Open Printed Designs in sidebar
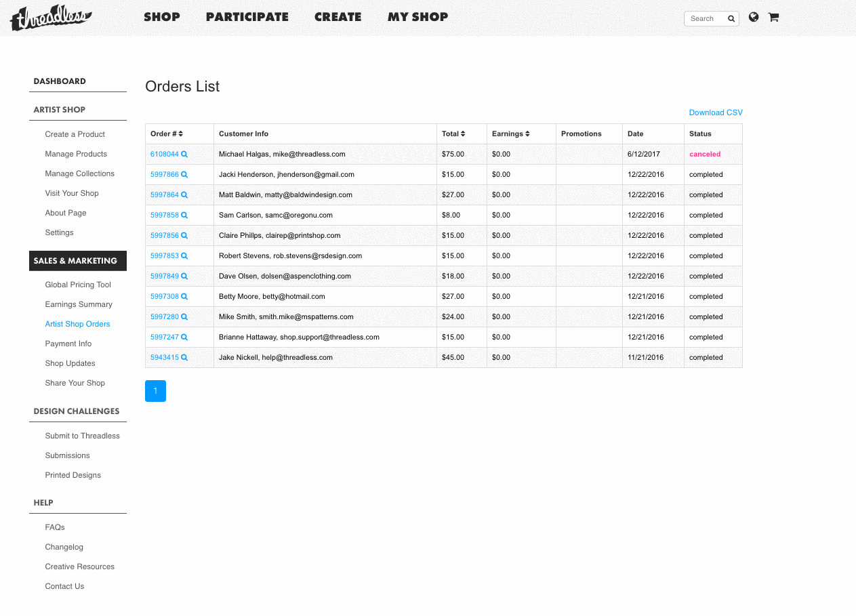 pyautogui.click(x=73, y=475)
